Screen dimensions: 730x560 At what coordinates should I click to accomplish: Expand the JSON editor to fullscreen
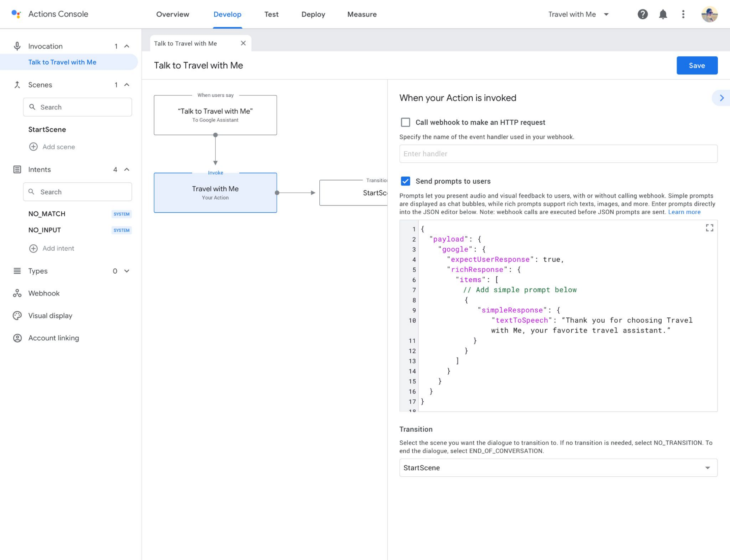(x=709, y=228)
